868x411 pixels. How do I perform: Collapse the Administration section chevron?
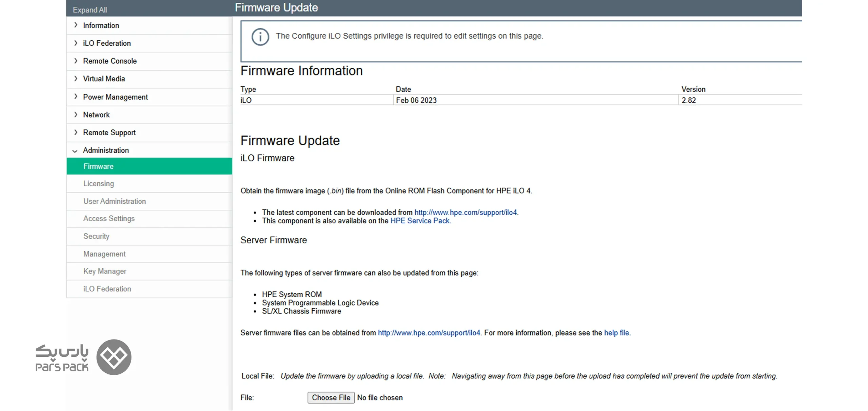click(75, 151)
